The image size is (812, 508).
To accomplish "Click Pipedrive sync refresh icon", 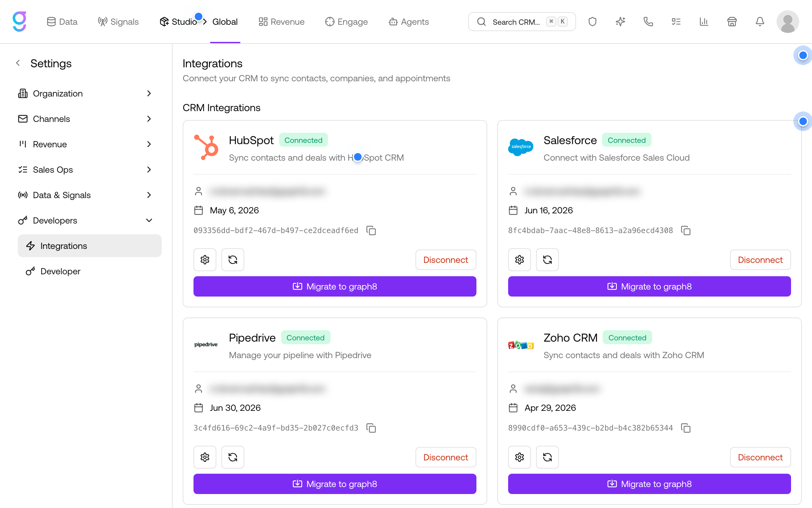I will 233,457.
